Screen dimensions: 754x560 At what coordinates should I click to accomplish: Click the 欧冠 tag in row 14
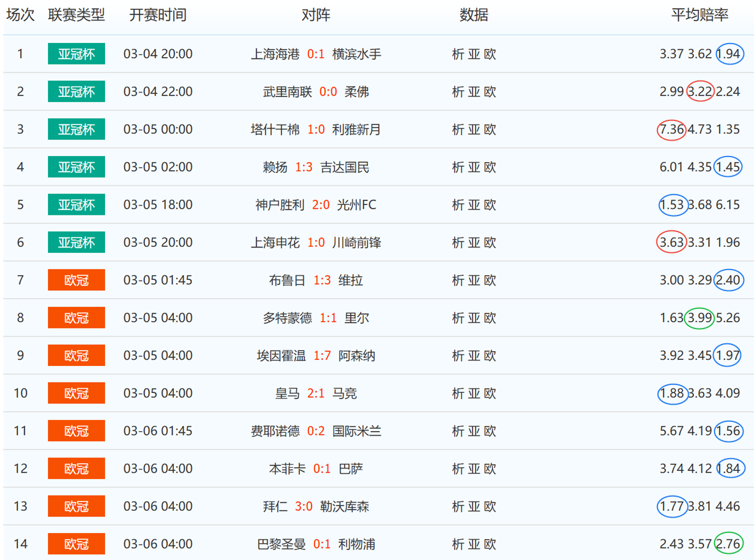(x=76, y=544)
